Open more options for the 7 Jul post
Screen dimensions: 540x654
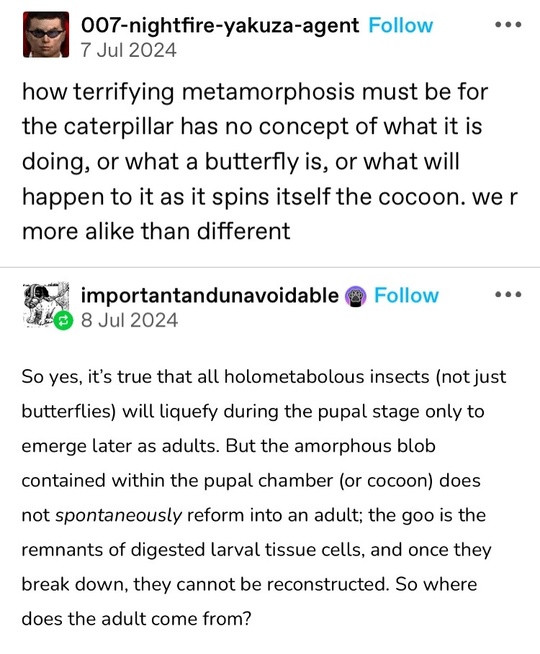(508, 25)
